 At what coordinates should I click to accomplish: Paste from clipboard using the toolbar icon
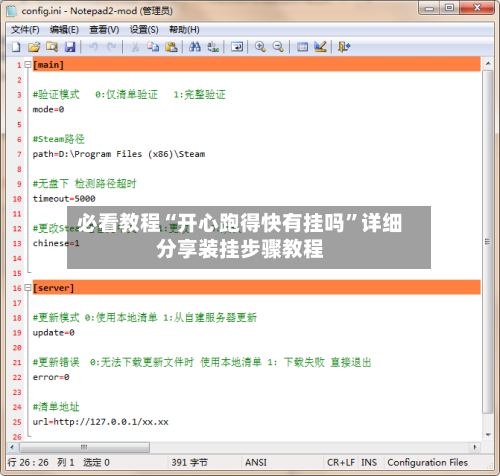(x=171, y=47)
